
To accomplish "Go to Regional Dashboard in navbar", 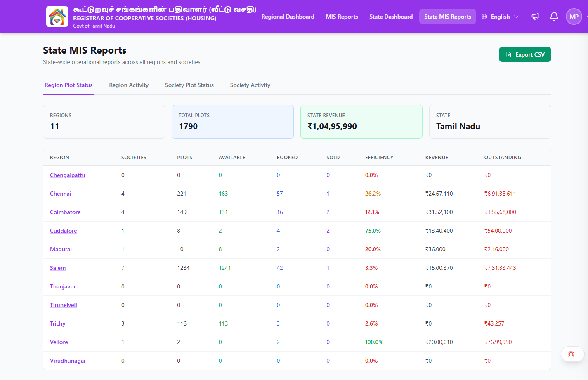I will click(x=288, y=17).
